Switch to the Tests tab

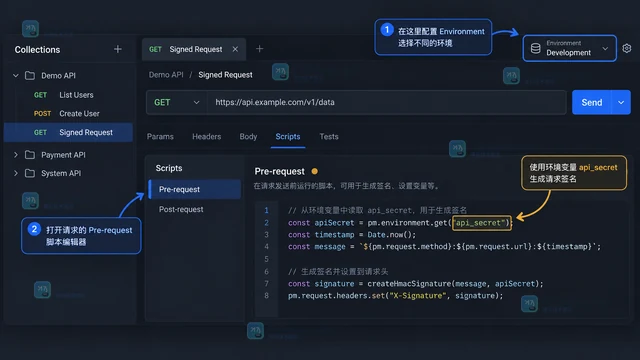click(329, 137)
